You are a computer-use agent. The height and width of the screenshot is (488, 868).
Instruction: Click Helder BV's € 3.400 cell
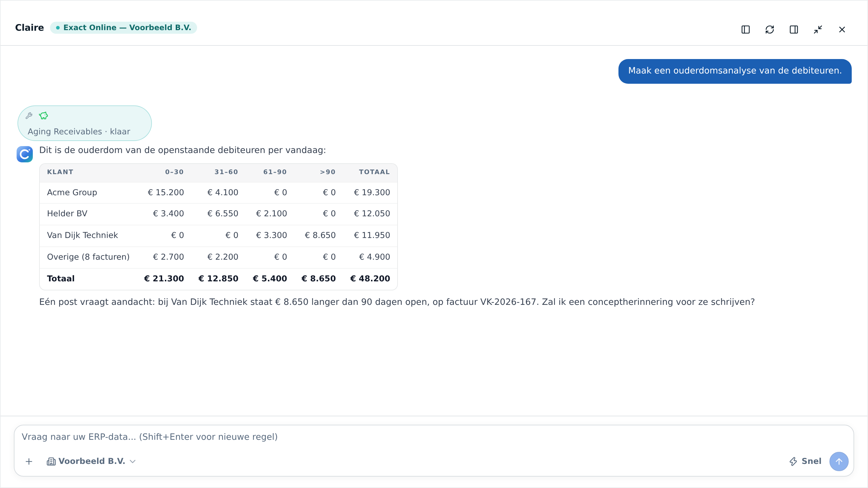coord(168,214)
